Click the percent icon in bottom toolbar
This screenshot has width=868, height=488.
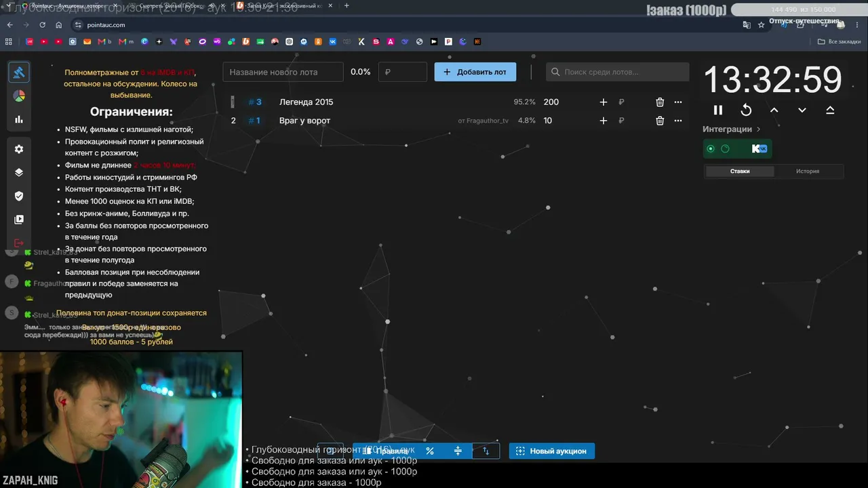click(x=430, y=451)
